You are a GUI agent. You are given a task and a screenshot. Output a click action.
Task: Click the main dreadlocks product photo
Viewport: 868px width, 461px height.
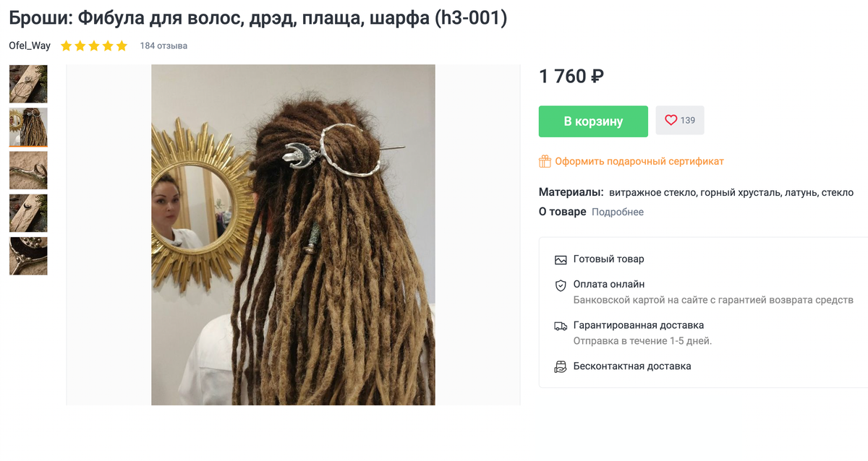pos(293,235)
